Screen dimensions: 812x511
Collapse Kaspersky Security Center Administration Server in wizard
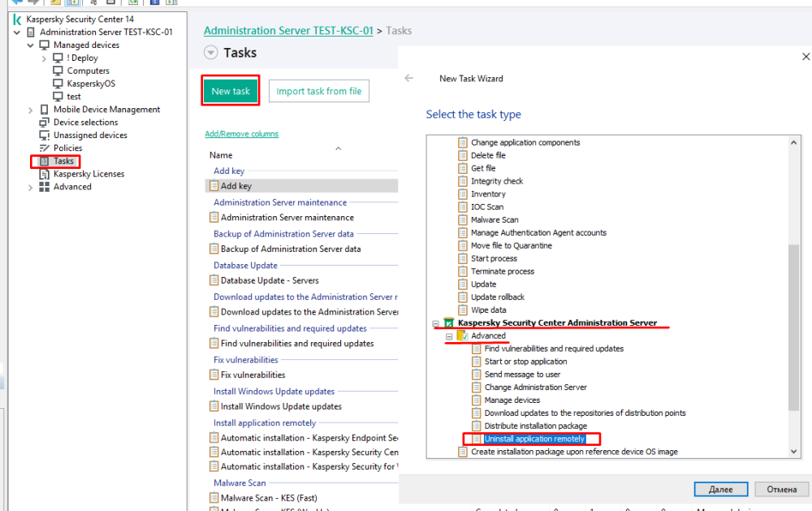tap(435, 323)
